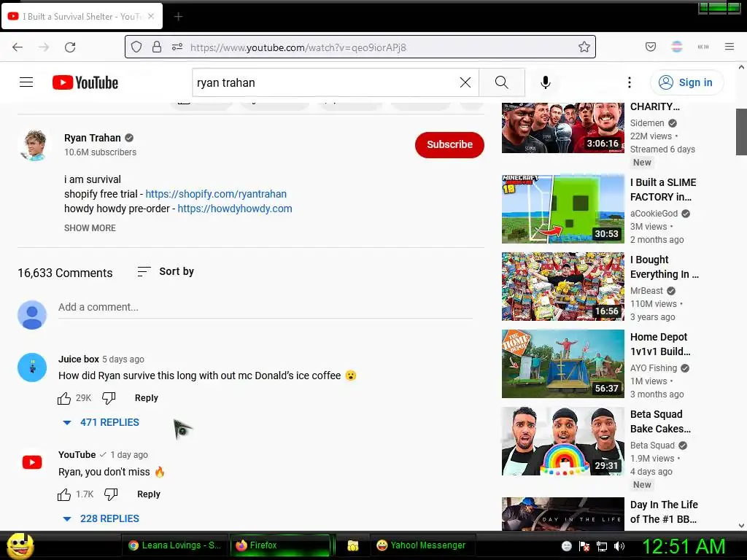Go to YouTube home logo
The image size is (747, 560).
(x=85, y=82)
